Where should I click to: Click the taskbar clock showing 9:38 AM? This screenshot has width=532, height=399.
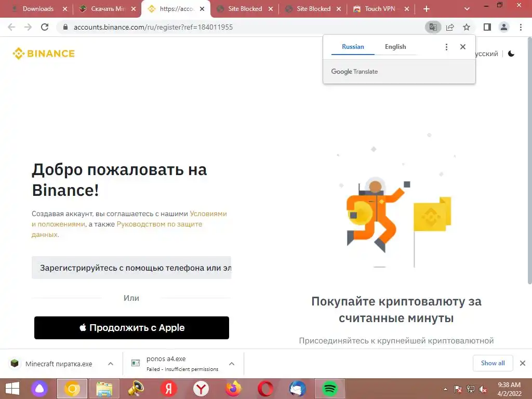509,389
